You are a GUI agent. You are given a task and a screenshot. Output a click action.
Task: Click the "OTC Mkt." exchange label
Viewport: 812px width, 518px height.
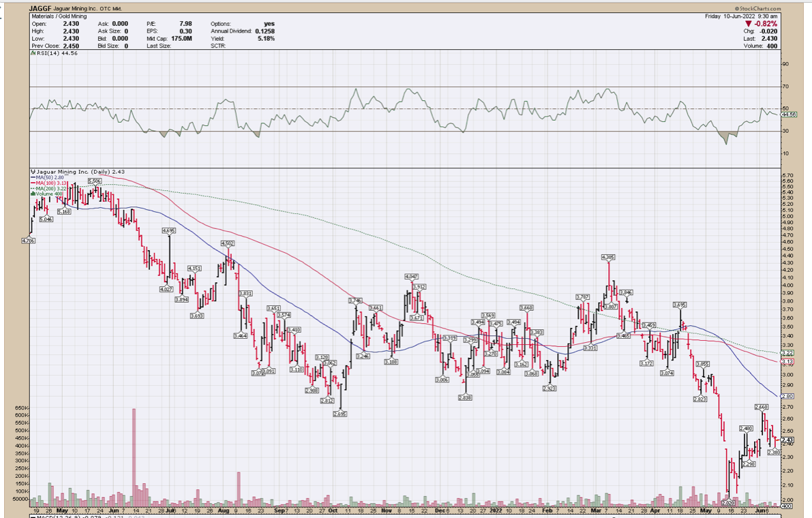click(111, 9)
